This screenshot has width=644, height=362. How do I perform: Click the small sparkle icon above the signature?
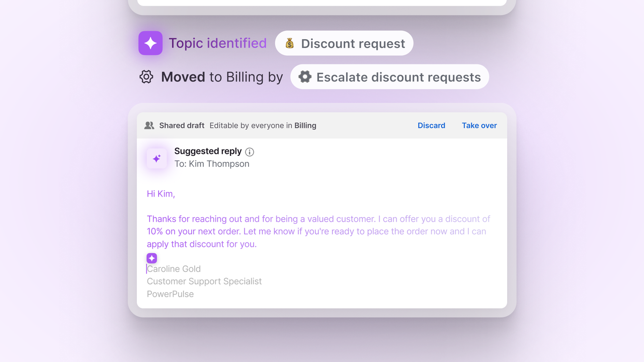pos(152,258)
